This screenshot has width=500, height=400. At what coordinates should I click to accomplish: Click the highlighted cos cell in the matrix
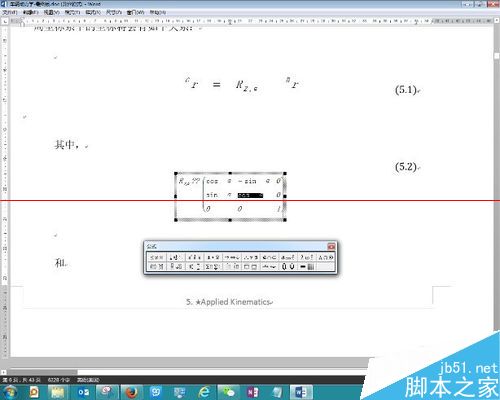click(250, 195)
